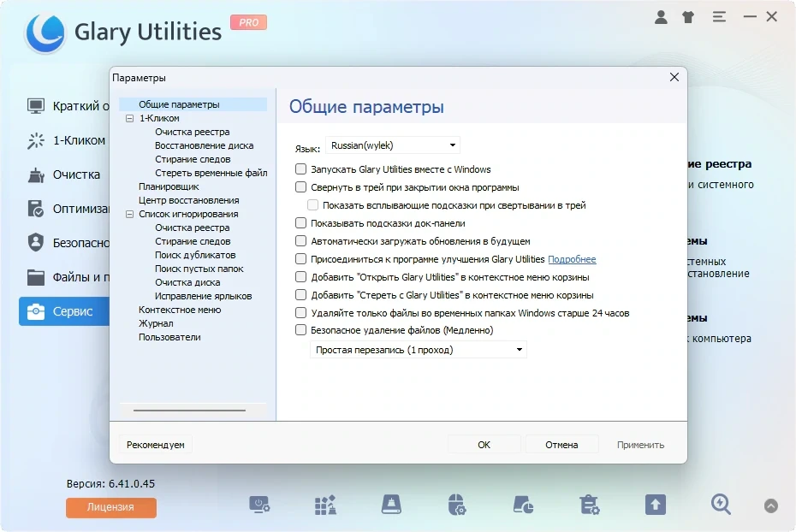Click the sparkle icon beside 1-Кликом

coord(36,140)
